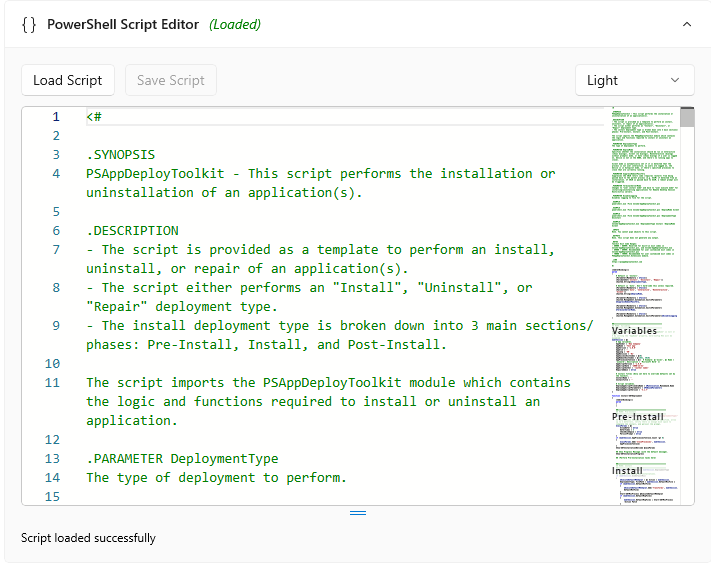Jump to Pre-Install section in minimap
Image resolution: width=711 pixels, height=567 pixels.
tap(638, 416)
